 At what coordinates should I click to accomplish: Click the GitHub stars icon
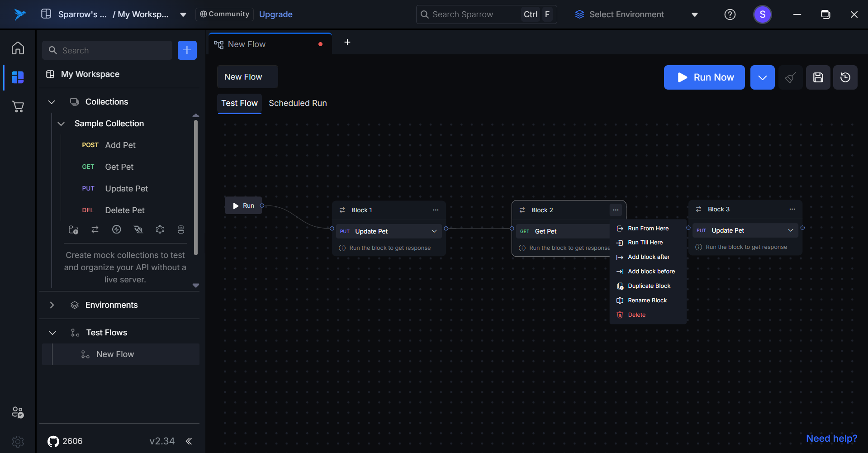pyautogui.click(x=53, y=441)
